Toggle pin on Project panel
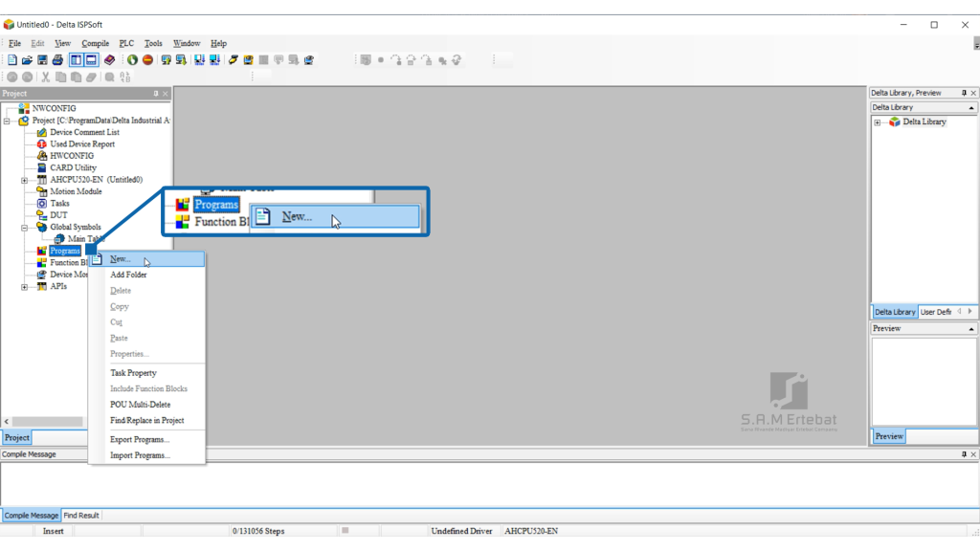Image resolution: width=980 pixels, height=551 pixels. (156, 94)
